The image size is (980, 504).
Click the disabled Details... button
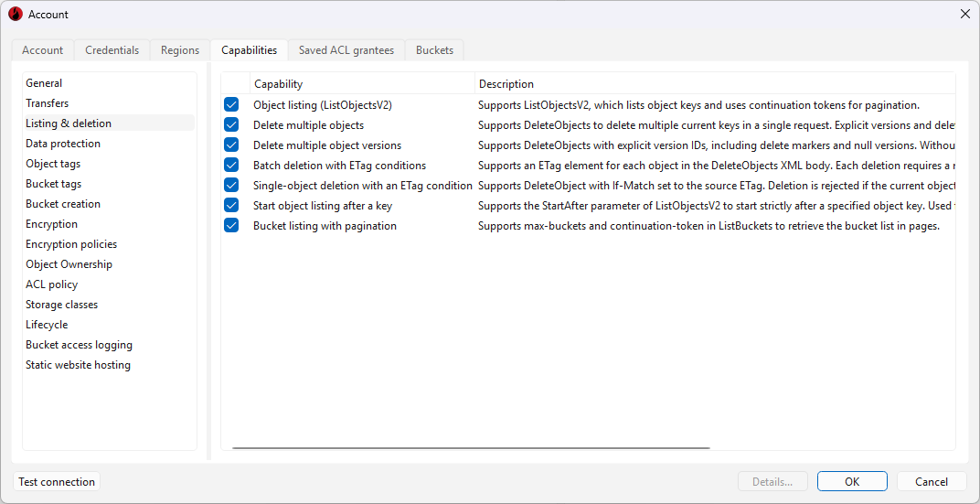(772, 481)
